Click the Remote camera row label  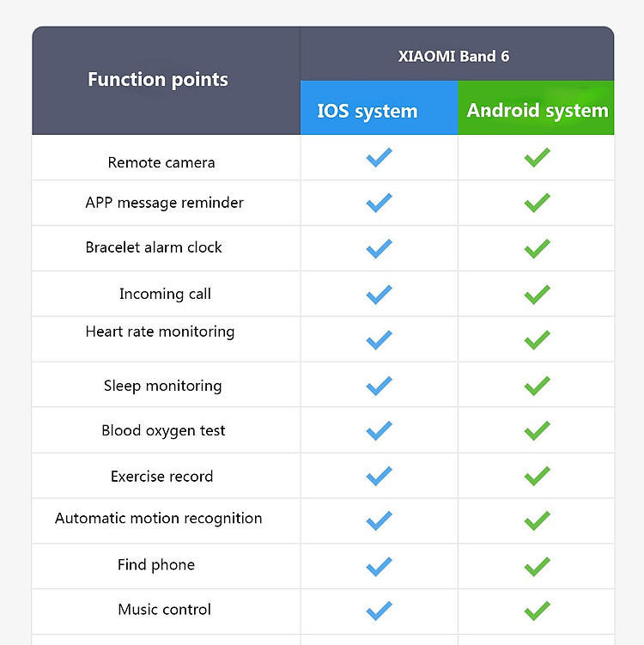(161, 162)
